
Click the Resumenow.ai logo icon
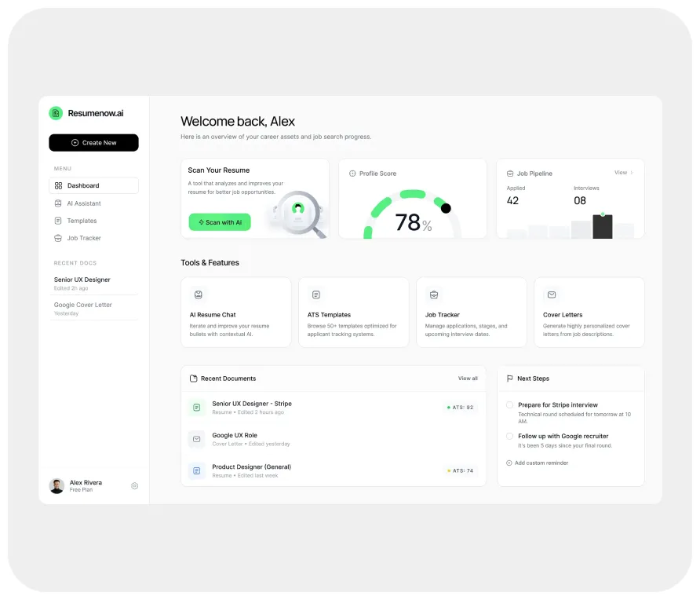56,113
